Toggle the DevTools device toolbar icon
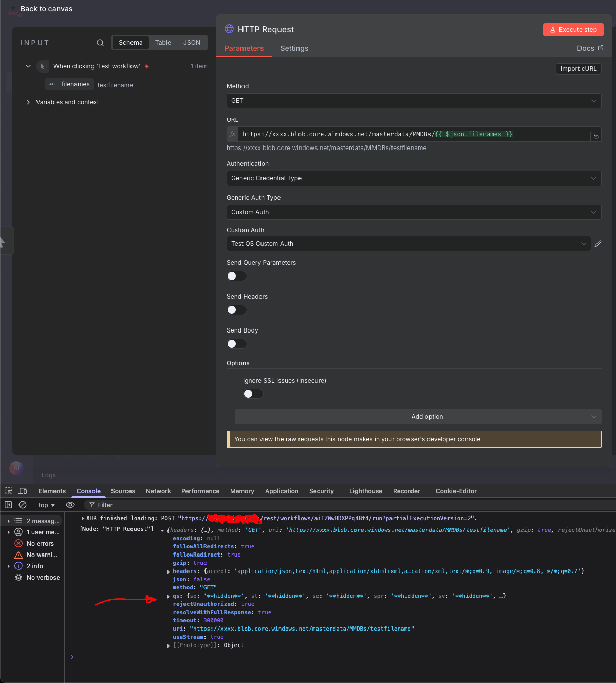The image size is (616, 683). pyautogui.click(x=23, y=491)
